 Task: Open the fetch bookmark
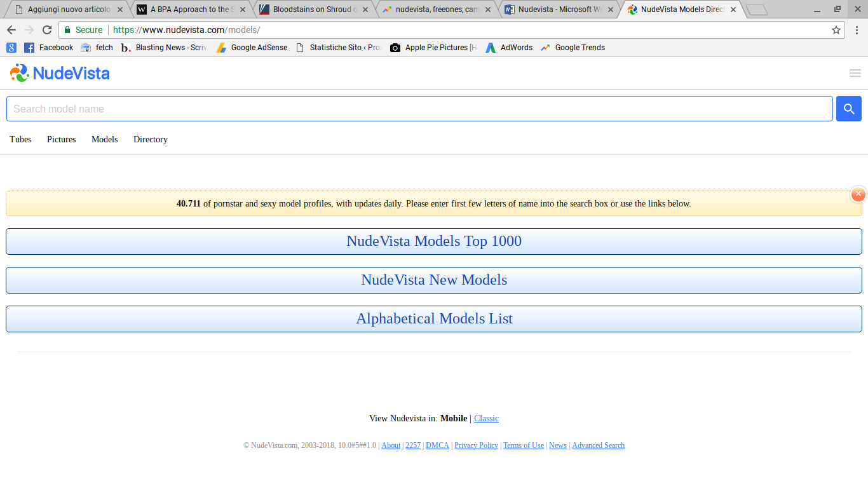point(97,48)
